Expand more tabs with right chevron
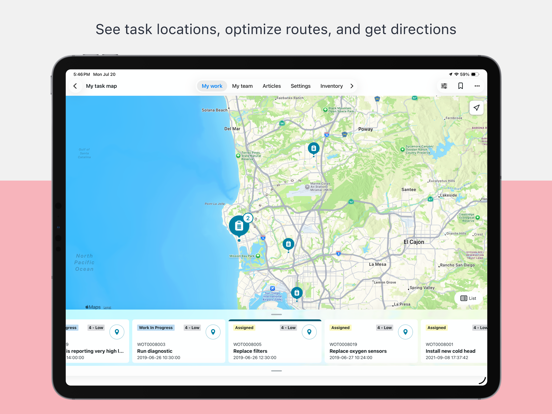The width and height of the screenshot is (552, 414). pyautogui.click(x=351, y=86)
